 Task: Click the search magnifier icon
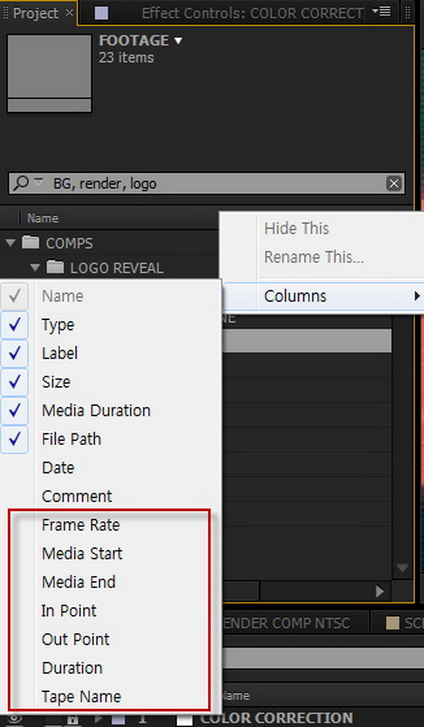pyautogui.click(x=21, y=184)
